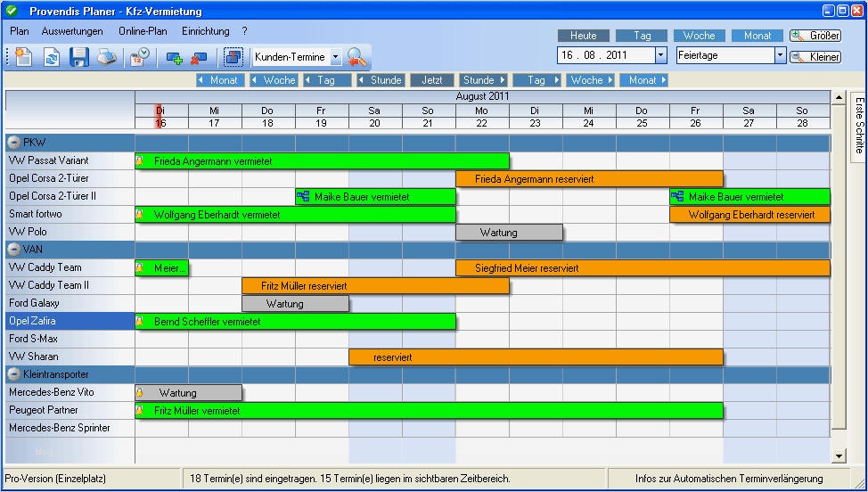The height and width of the screenshot is (492, 868).
Task: Select the VW Sharan reserviert appointment
Action: pos(536,357)
